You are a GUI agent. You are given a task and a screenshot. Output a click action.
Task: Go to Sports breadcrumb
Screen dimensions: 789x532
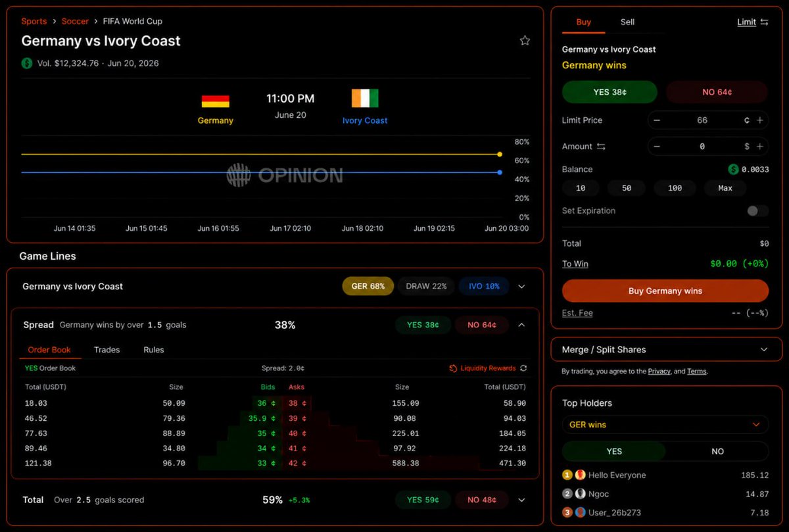pyautogui.click(x=34, y=22)
